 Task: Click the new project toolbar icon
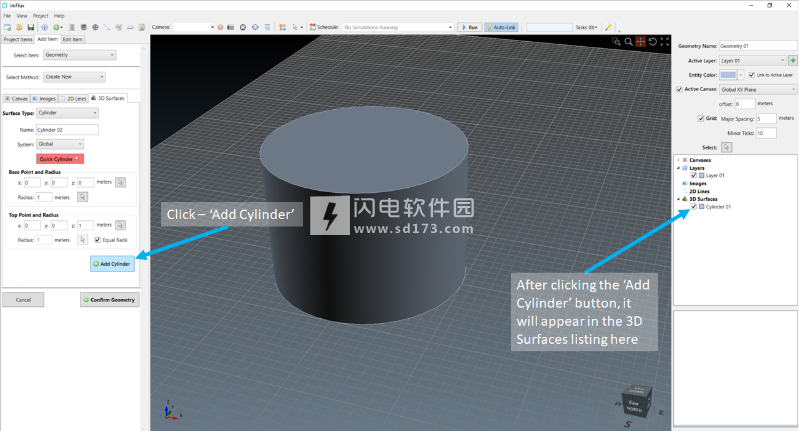7,27
